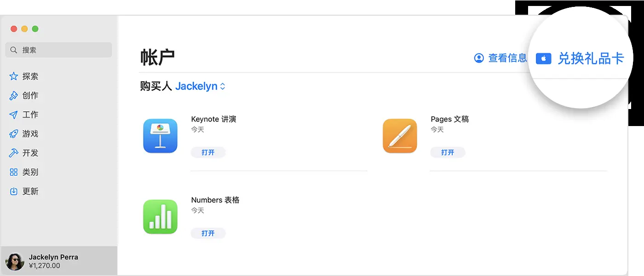Screen dimensions: 644x276
Task: Click the 帐户 page heading
Action: click(x=157, y=57)
